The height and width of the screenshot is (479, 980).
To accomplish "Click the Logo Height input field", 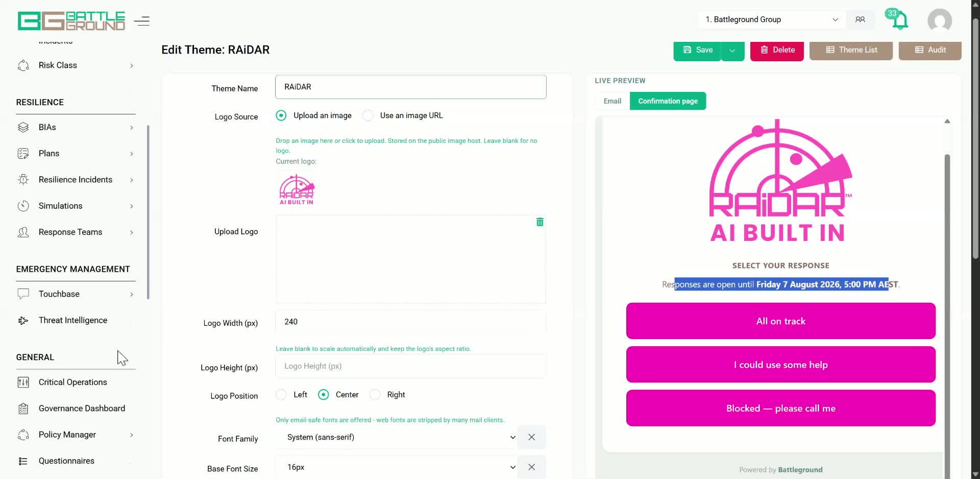I will click(411, 366).
